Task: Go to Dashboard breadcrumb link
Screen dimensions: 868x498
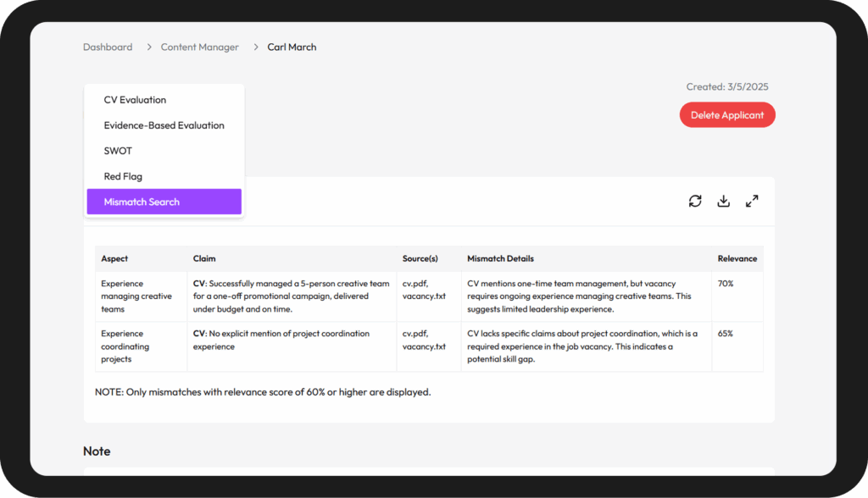Action: point(108,47)
